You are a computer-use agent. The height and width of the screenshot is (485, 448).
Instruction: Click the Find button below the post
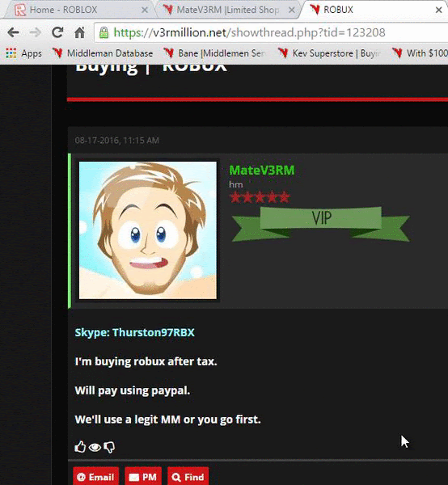click(188, 476)
